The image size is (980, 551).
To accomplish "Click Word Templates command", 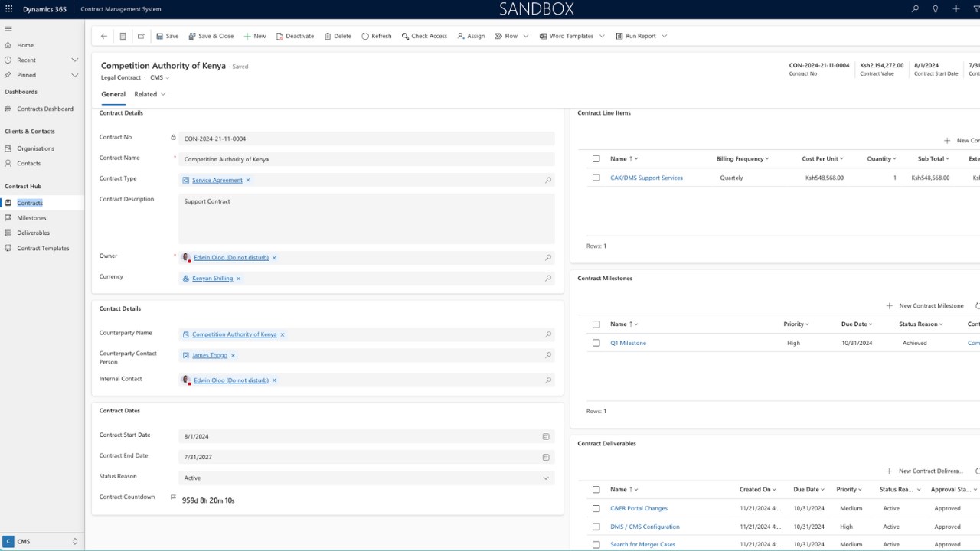I will [566, 36].
